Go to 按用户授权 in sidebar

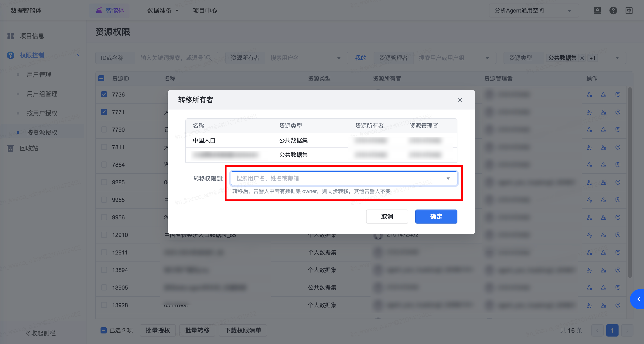pyautogui.click(x=42, y=113)
